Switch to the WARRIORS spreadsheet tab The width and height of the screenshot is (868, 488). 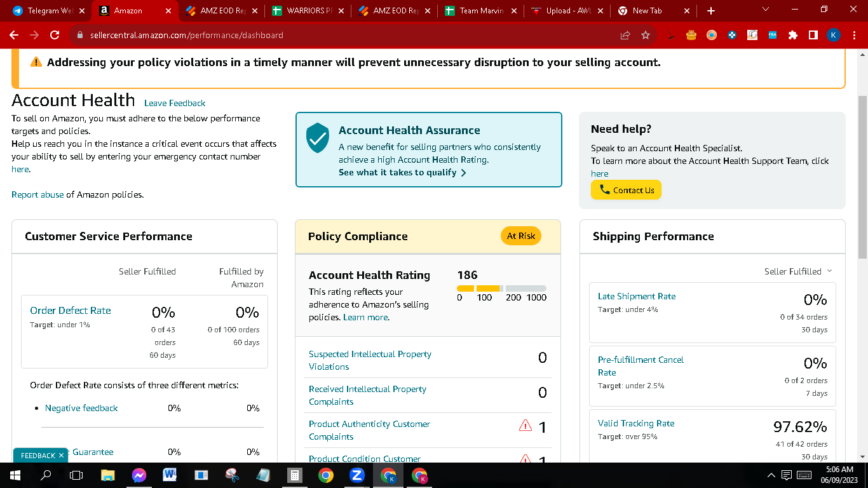(308, 11)
